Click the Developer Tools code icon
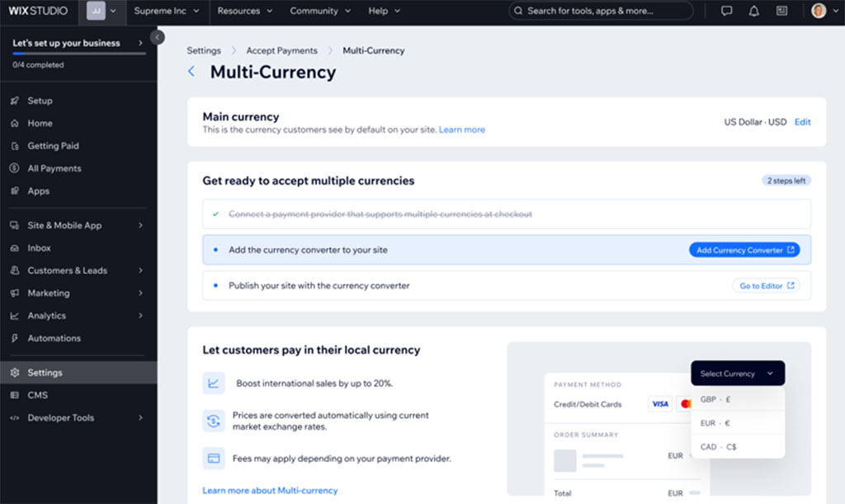The width and height of the screenshot is (845, 504). pyautogui.click(x=15, y=418)
